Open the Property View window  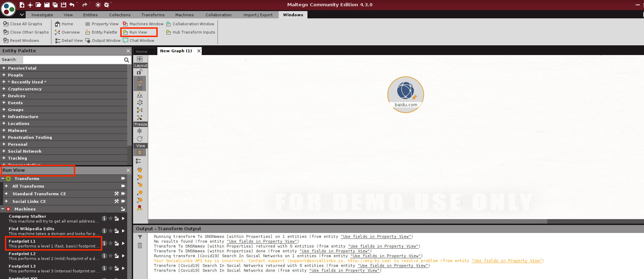coord(102,24)
